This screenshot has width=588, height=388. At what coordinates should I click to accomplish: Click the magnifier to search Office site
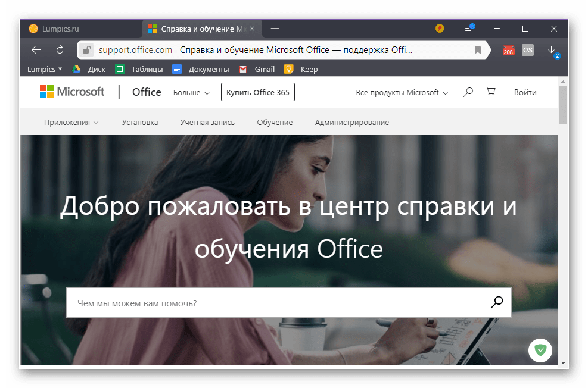468,92
